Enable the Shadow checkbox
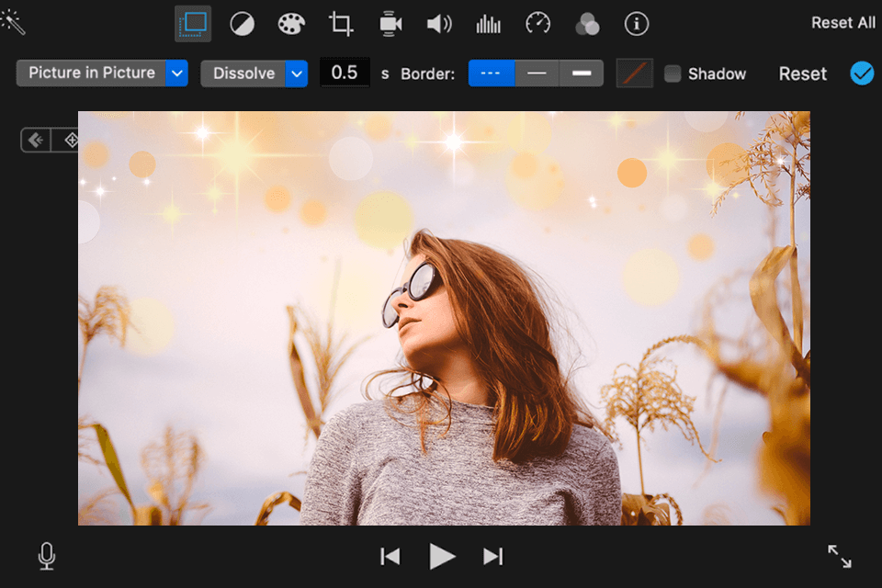Image resolution: width=882 pixels, height=588 pixels. point(673,73)
